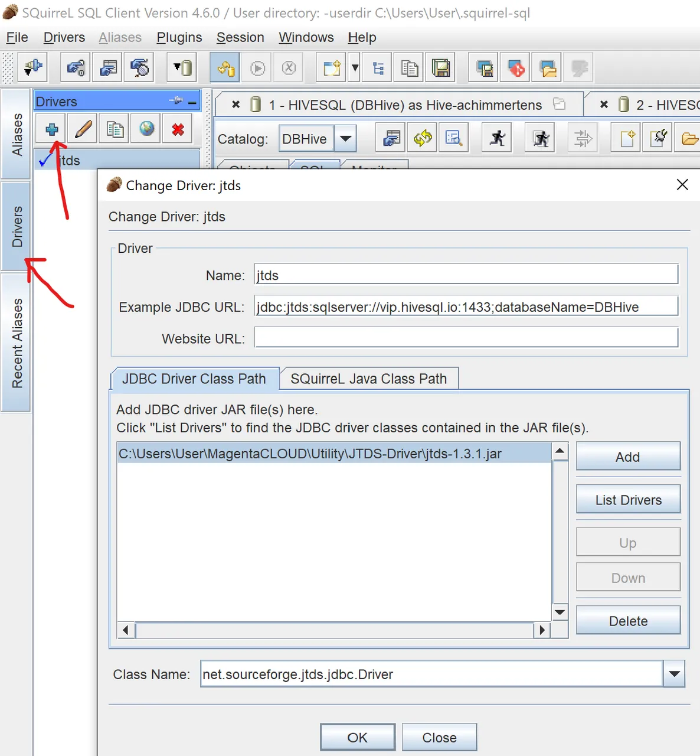This screenshot has width=700, height=756.
Task: Click the find in object tree icon
Action: click(x=453, y=138)
